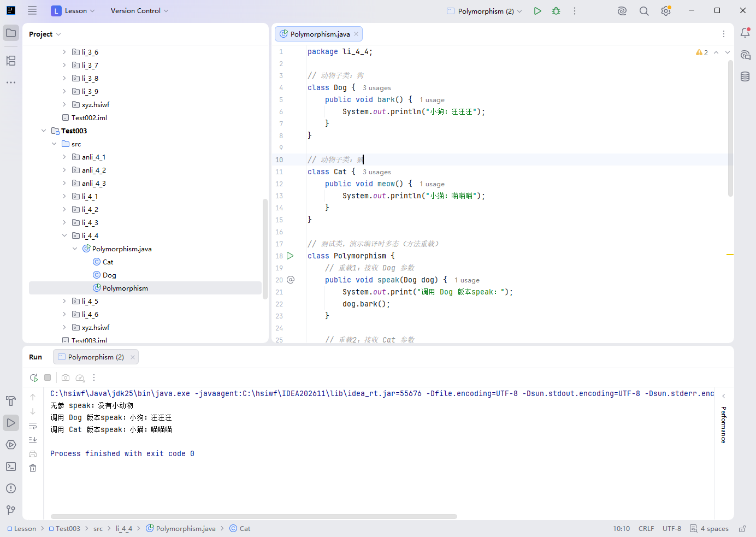This screenshot has width=756, height=537.
Task: Expand the li_4_5 package
Action: click(x=64, y=301)
